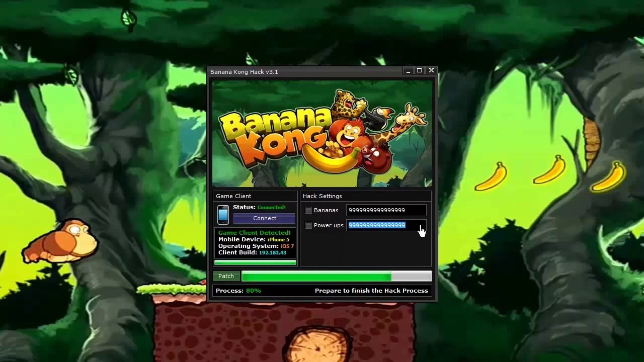644x362 pixels.
Task: Enable the Power ups checkbox
Action: 308,225
